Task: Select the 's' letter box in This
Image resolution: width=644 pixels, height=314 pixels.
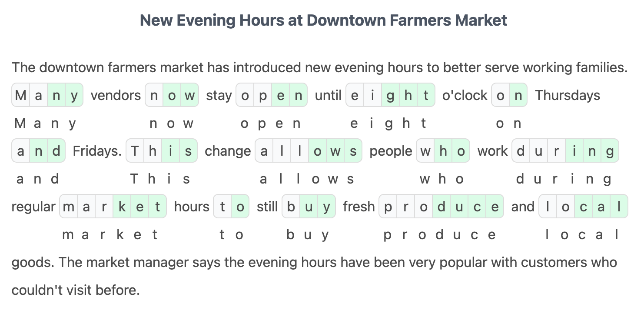Action: [188, 151]
